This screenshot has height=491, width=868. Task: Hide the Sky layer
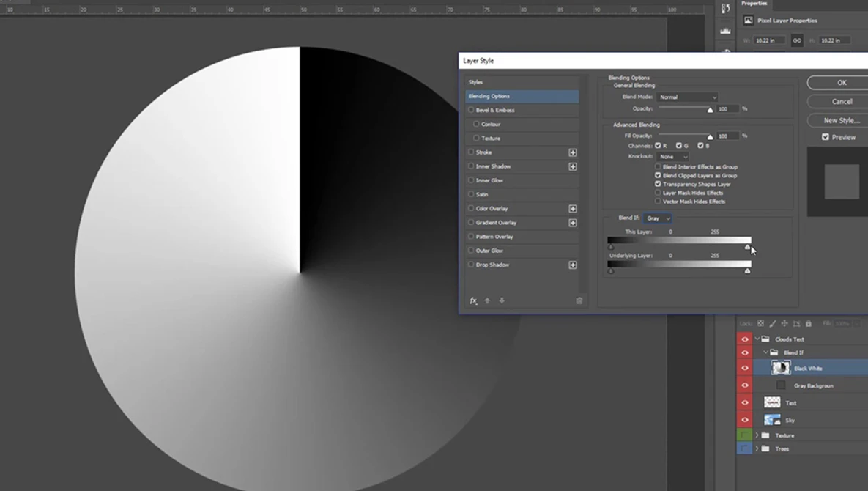(x=744, y=420)
